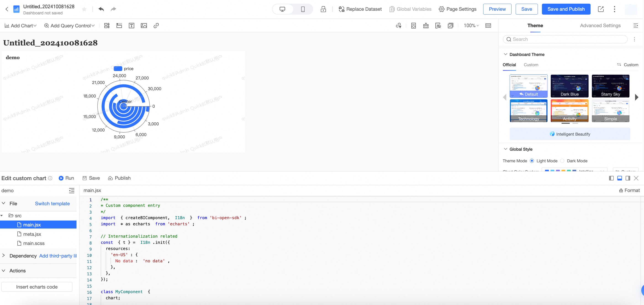Viewport: 644px width, 305px height.
Task: Click the lock icon in header
Action: (x=323, y=9)
